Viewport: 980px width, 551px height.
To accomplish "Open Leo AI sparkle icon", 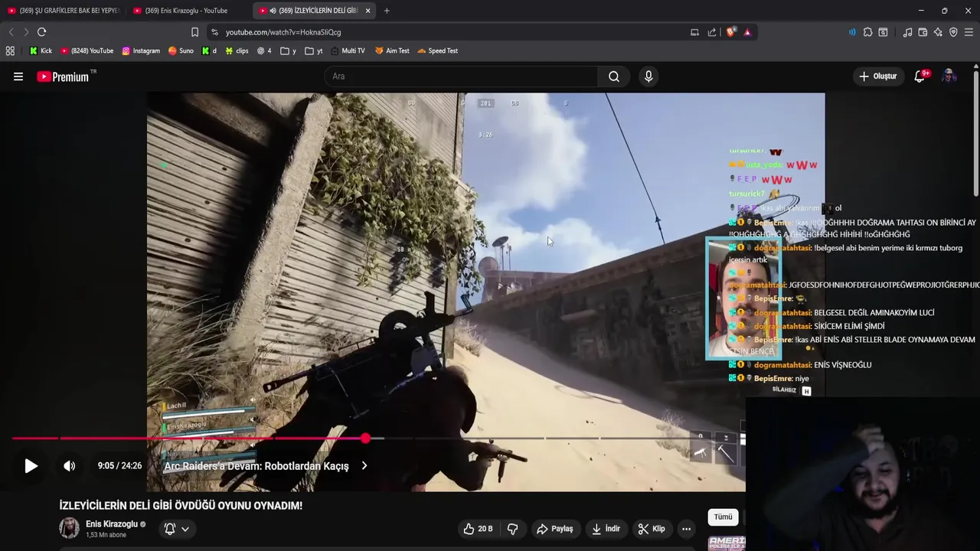I will [938, 32].
